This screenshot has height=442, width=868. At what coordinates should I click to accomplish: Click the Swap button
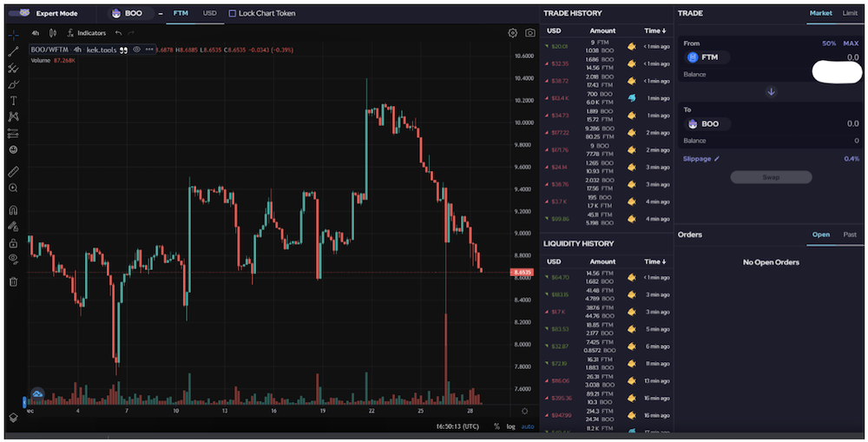(771, 177)
